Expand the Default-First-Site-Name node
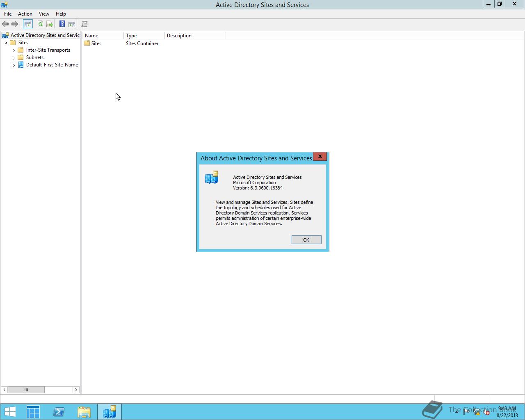 [x=14, y=65]
